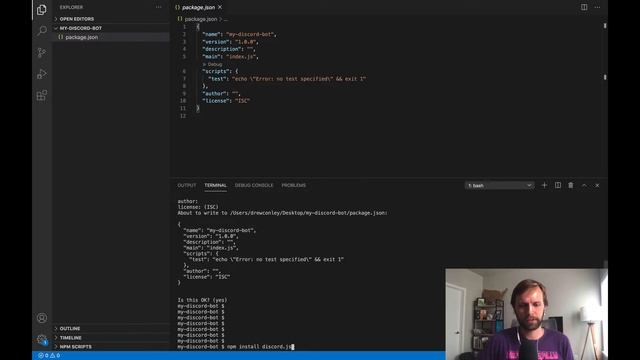
Task: Click the 'About to write to' terminal line
Action: (x=282, y=213)
